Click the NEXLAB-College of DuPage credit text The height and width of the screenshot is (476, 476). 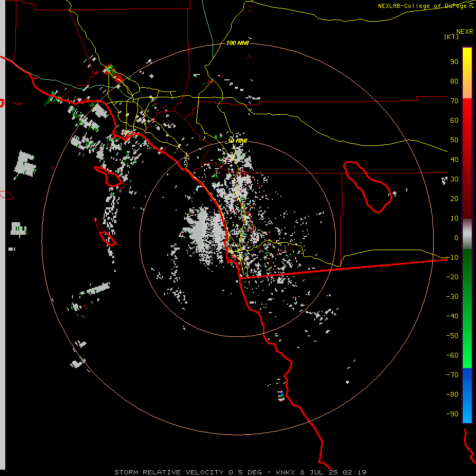pos(426,6)
